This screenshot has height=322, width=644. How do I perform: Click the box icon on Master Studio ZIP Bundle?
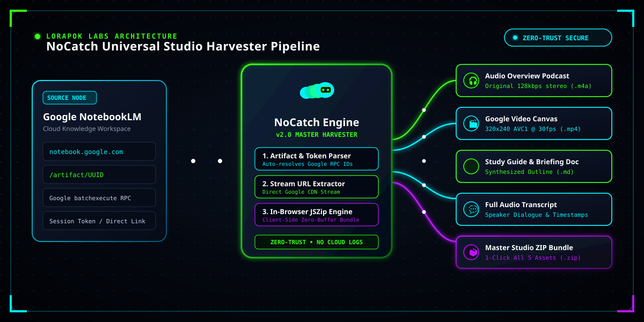[471, 252]
